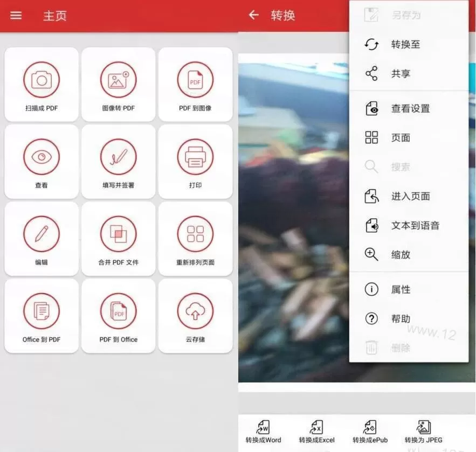Choose 共享 from the overflow menu
Image resolution: width=476 pixels, height=452 pixels.
coord(409,73)
